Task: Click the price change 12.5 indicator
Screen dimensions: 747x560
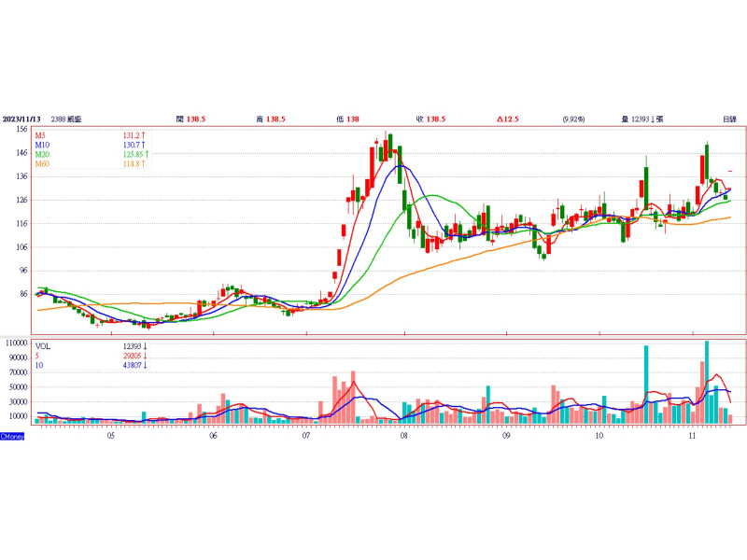Action: (x=508, y=119)
